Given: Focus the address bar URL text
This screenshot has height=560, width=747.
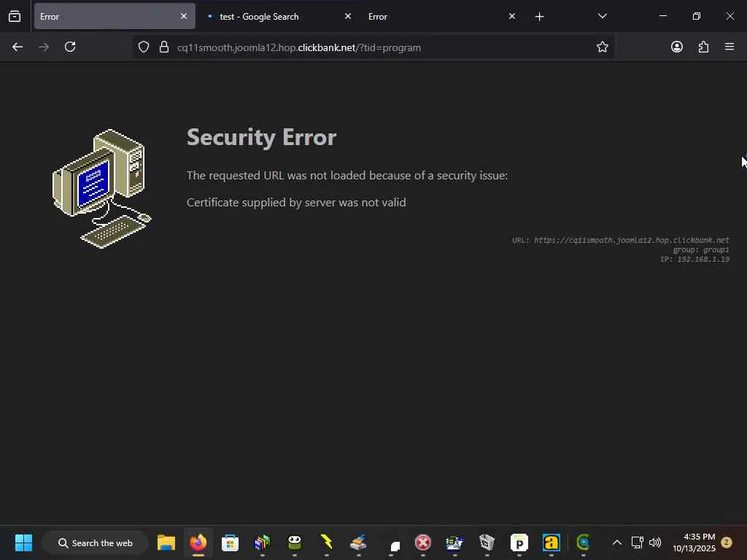Looking at the screenshot, I should click(x=298, y=47).
